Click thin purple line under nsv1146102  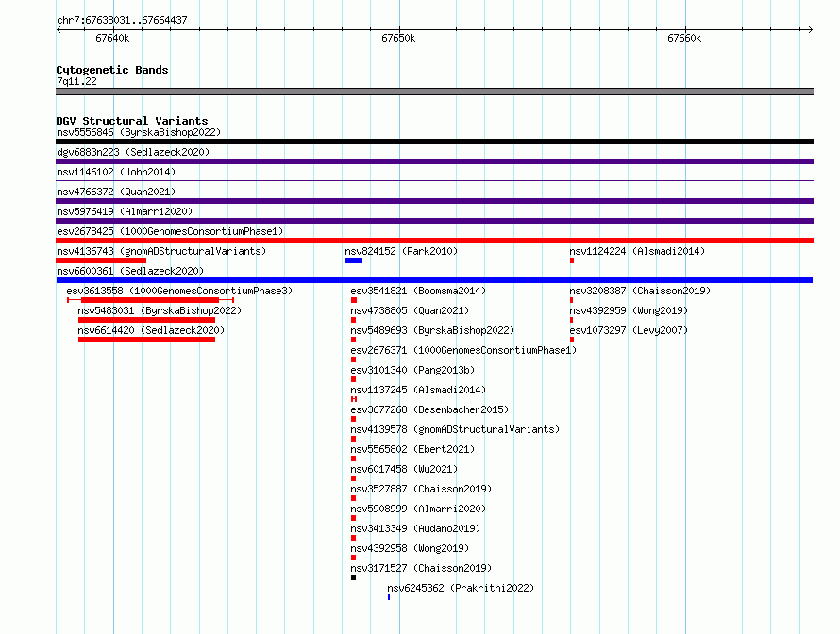click(x=434, y=181)
